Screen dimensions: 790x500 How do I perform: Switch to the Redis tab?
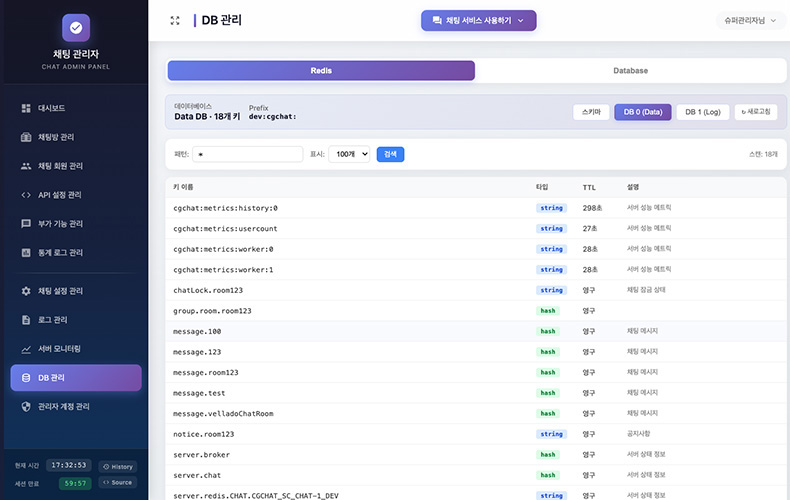coord(321,71)
